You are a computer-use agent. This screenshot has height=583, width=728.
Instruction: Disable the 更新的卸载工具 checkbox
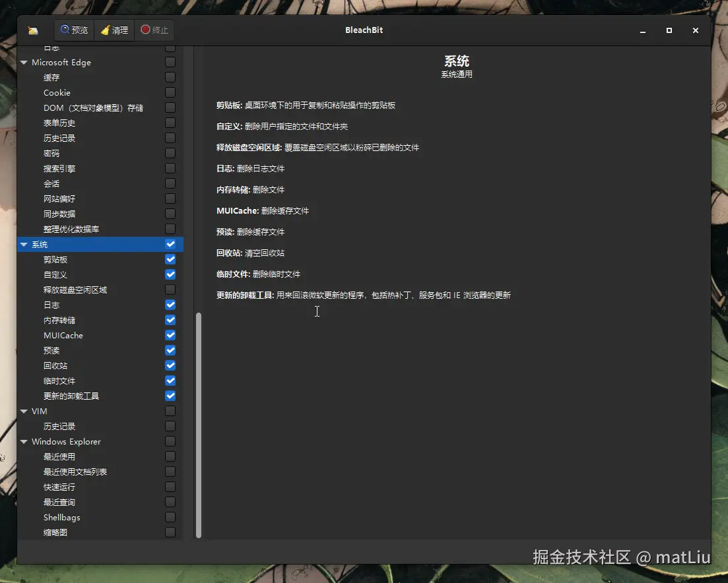click(170, 396)
